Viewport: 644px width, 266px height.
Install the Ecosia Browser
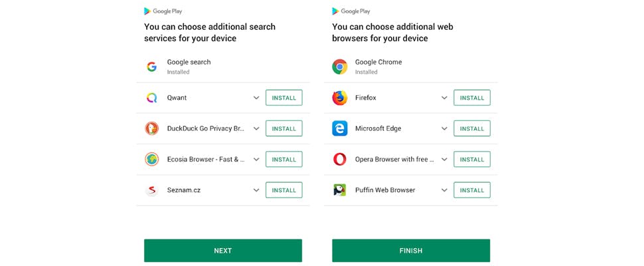pos(284,160)
